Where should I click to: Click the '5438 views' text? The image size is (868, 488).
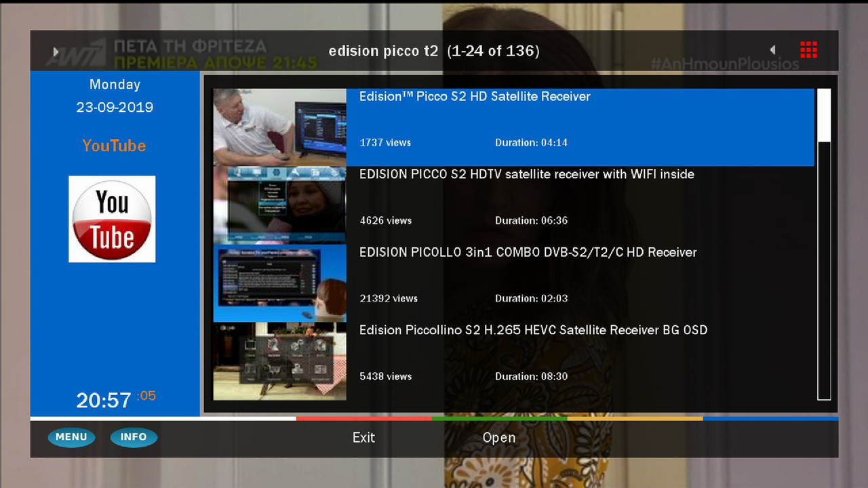pyautogui.click(x=385, y=376)
